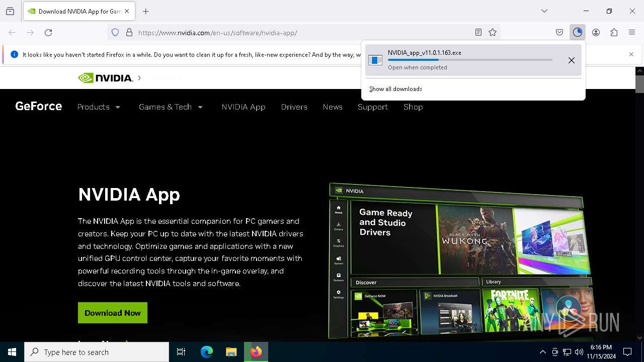Launch Microsoft Edge from taskbar

pyautogui.click(x=207, y=352)
